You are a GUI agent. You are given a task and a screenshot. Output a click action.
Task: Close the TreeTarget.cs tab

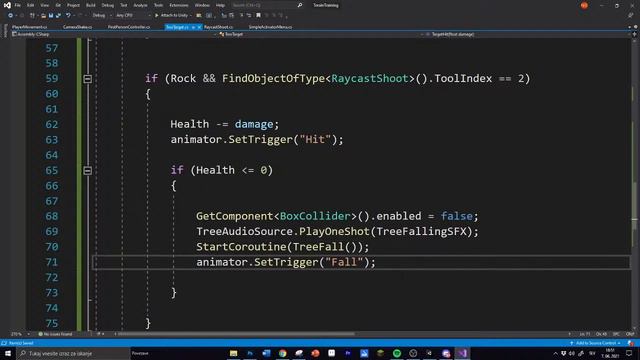point(199,27)
